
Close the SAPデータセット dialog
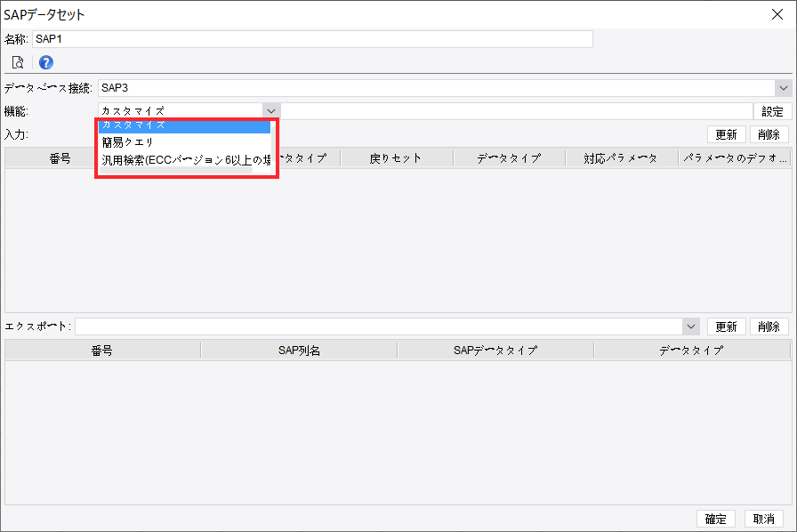click(777, 14)
